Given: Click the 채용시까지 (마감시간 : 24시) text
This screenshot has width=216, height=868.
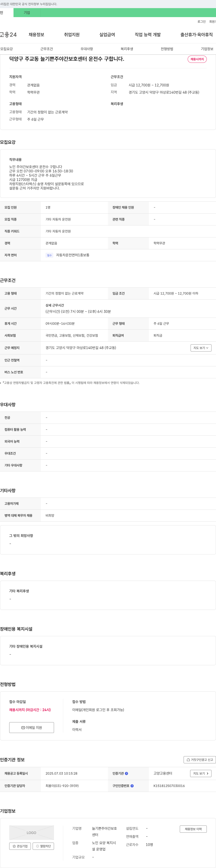Looking at the screenshot, I should [x=30, y=710].
